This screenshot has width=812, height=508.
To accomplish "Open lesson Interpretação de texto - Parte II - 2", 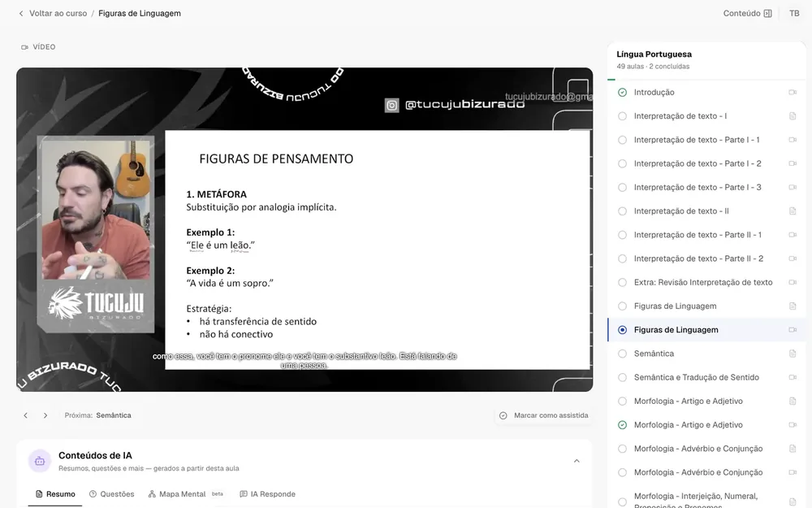I will 706,258.
